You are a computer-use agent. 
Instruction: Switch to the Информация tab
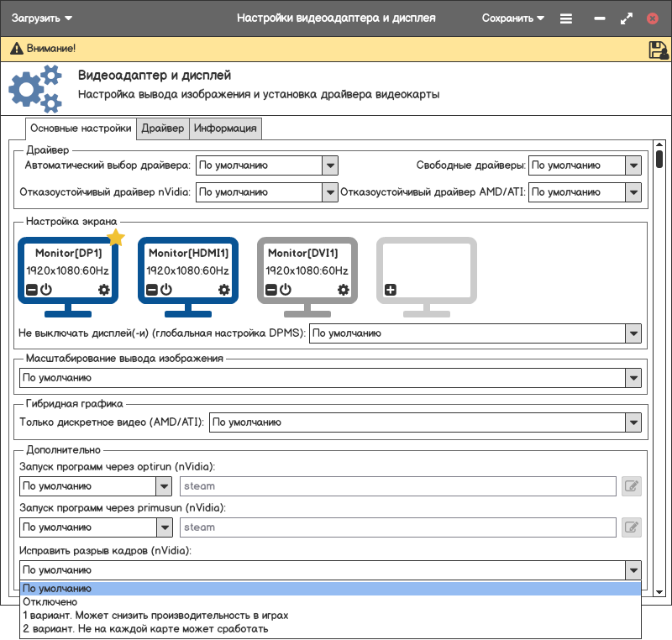pyautogui.click(x=225, y=129)
